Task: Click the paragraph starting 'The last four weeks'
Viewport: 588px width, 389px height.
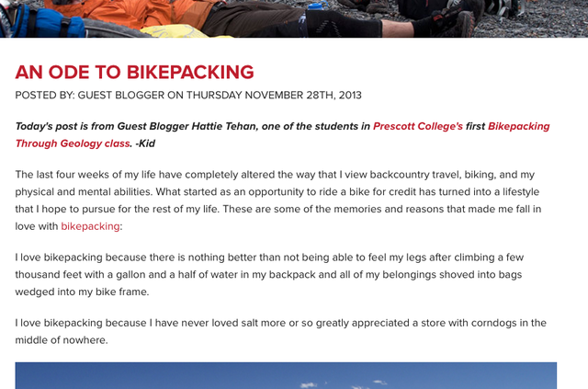Action: 278,200
